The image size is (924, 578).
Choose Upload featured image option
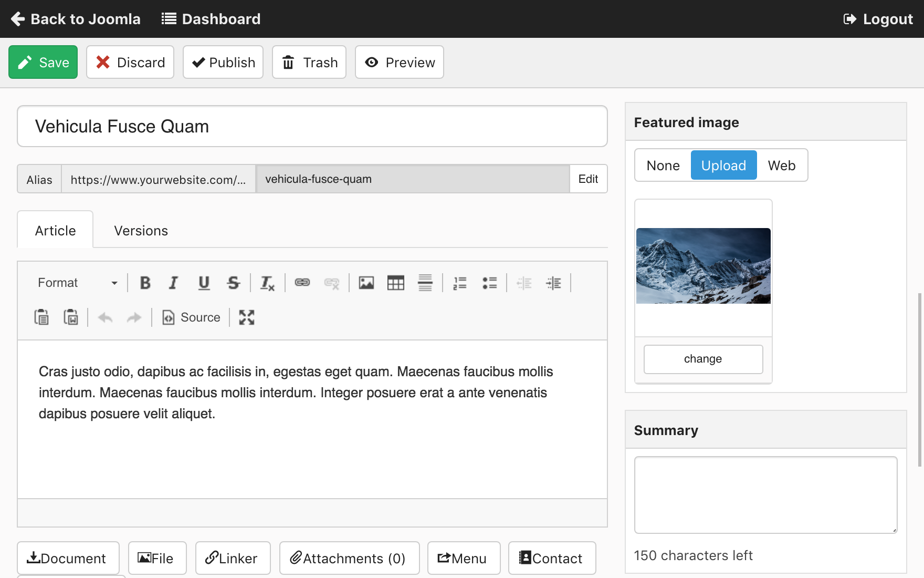click(723, 166)
